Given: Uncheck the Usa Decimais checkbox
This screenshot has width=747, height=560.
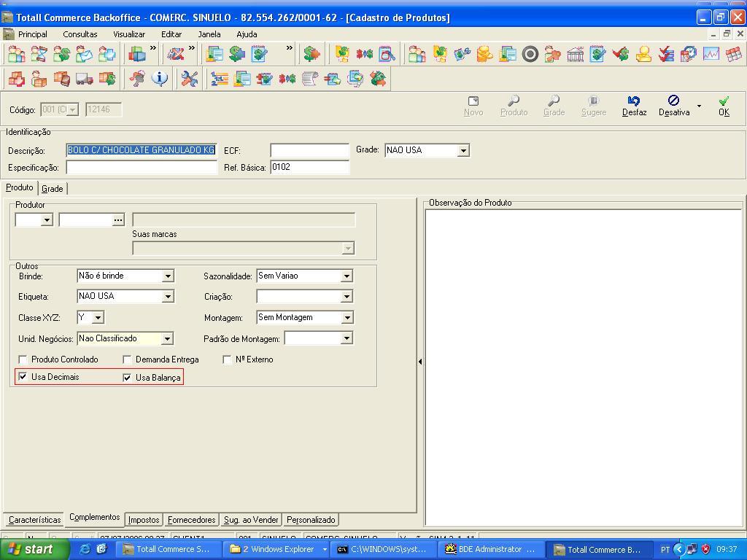Looking at the screenshot, I should 23,377.
